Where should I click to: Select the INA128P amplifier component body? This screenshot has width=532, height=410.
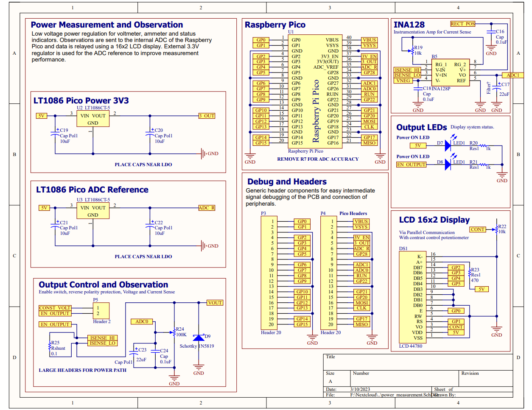pos(450,73)
